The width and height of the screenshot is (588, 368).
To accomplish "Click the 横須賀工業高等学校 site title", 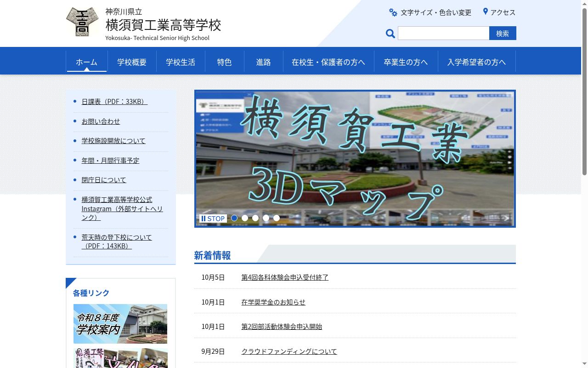I will (x=163, y=25).
